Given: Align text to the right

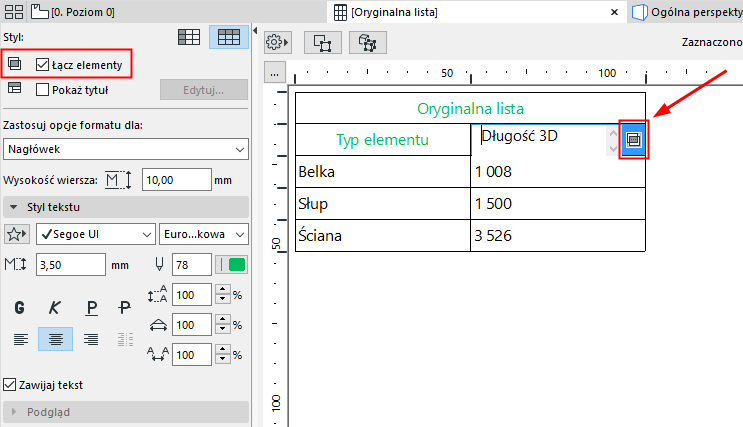Looking at the screenshot, I should (x=91, y=339).
